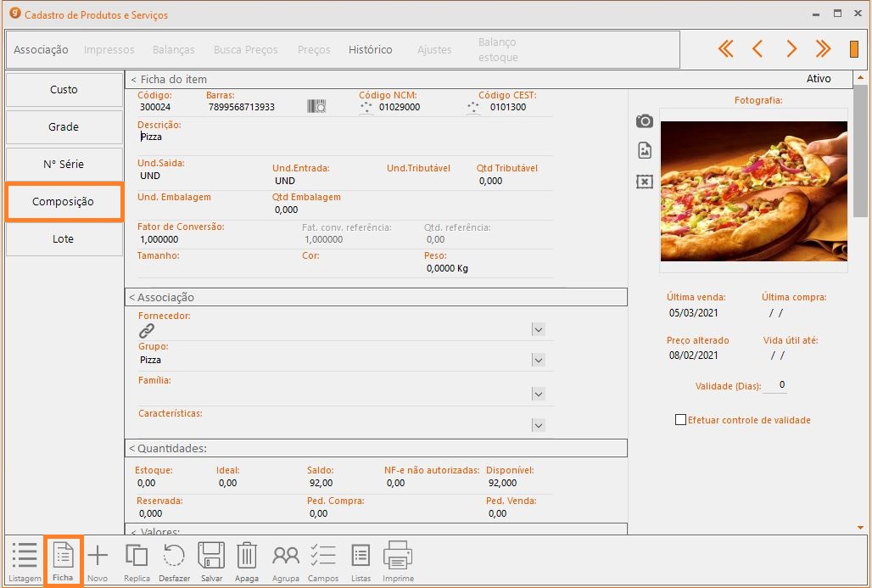This screenshot has height=588, width=872.
Task: Click the Peso field 0,0000 Kg
Action: tap(447, 268)
